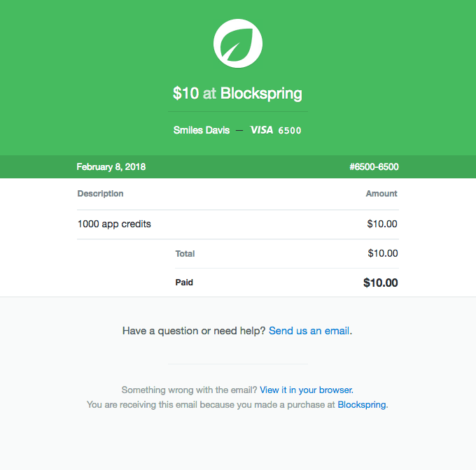Click the card digits beside the VISA logo

[290, 131]
